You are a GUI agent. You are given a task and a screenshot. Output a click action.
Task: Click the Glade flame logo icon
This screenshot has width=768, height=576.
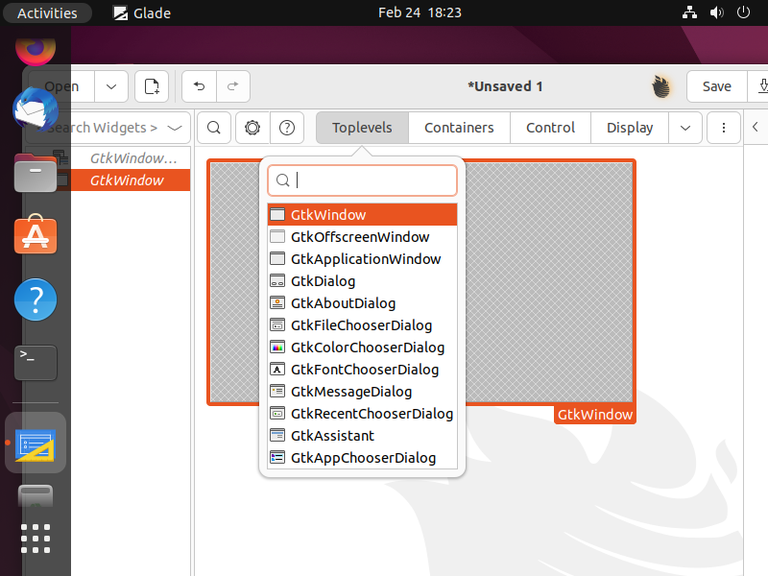coord(661,87)
